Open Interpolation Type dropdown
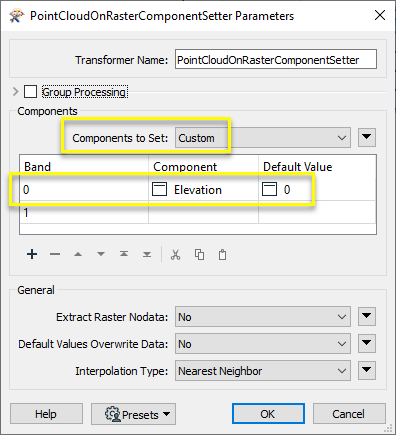Viewport: 396px width, 435px height. (263, 371)
